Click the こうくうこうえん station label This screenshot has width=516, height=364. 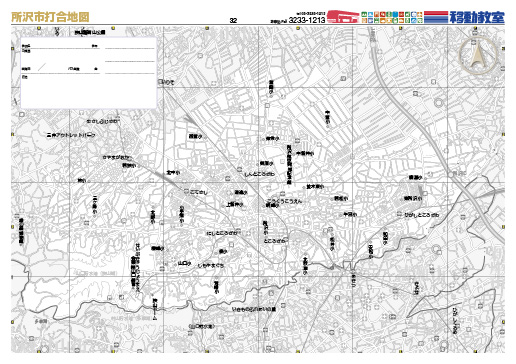[284, 201]
